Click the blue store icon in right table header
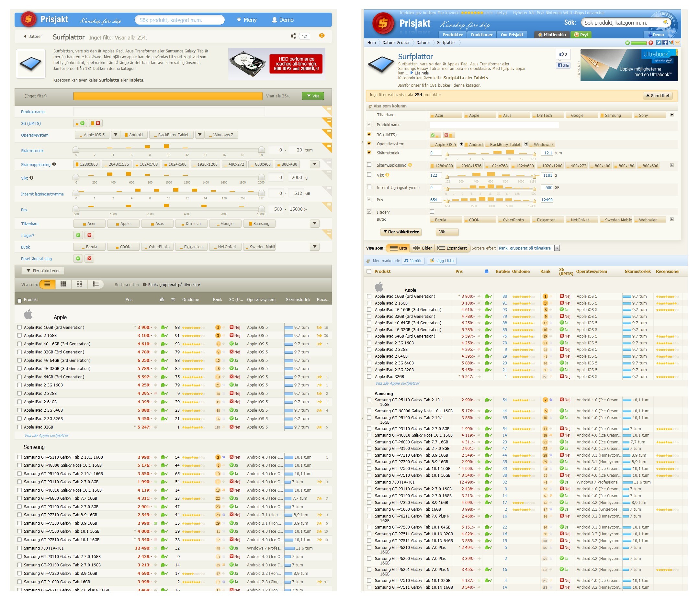This screenshot has height=602, width=700. coord(487,272)
